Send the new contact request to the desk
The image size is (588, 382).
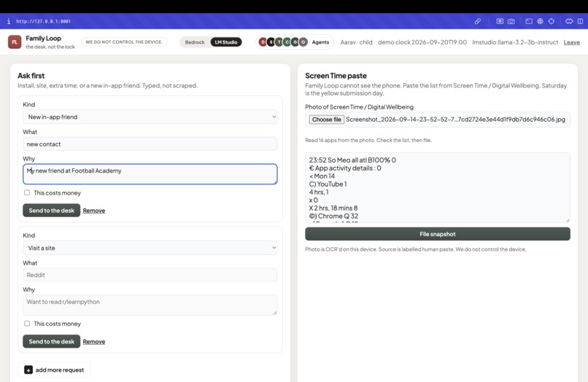(51, 210)
